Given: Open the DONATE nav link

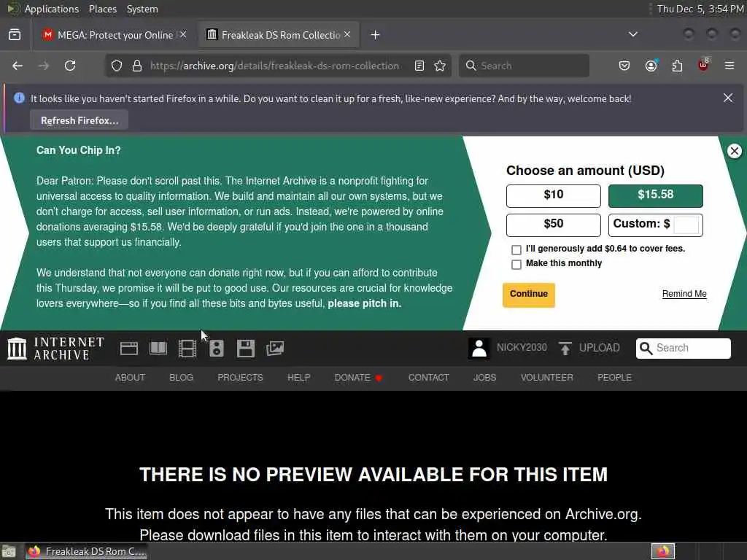Looking at the screenshot, I should [358, 378].
